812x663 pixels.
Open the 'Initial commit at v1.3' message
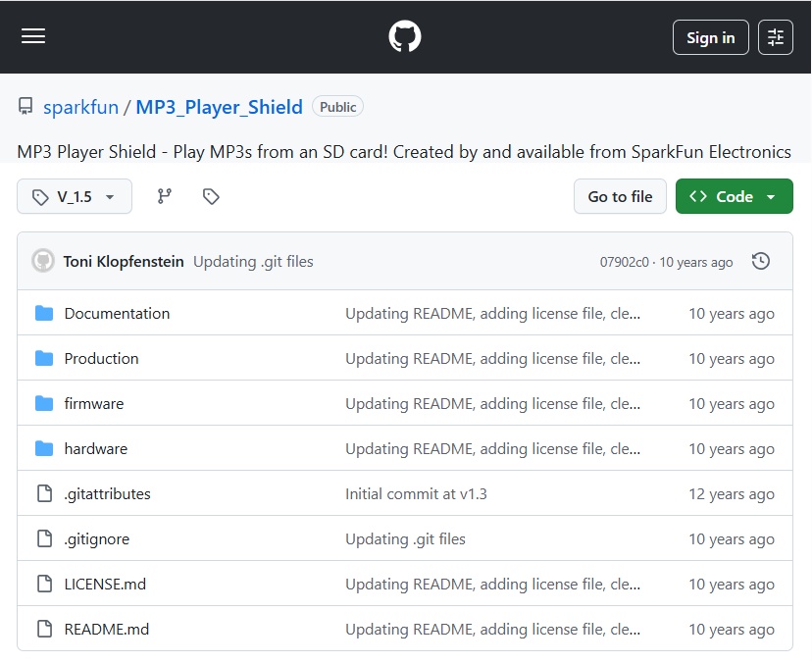pos(416,494)
